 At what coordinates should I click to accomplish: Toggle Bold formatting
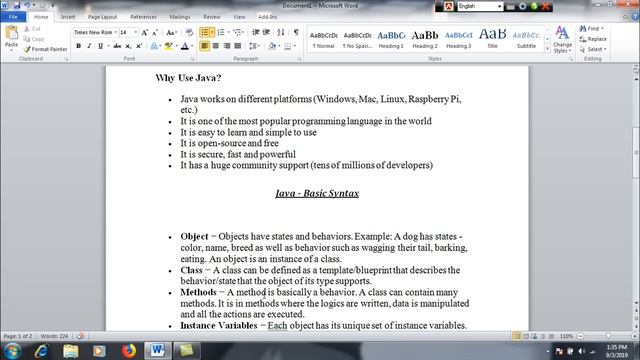click(x=78, y=46)
